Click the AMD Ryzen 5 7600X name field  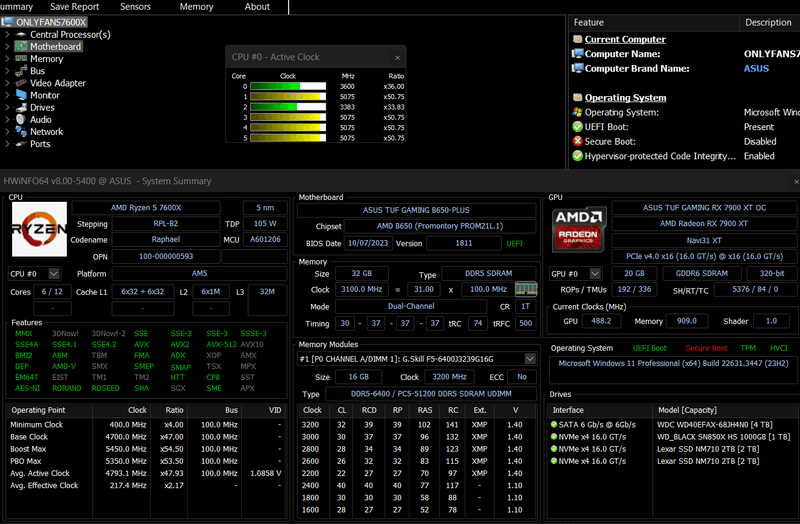pyautogui.click(x=146, y=208)
